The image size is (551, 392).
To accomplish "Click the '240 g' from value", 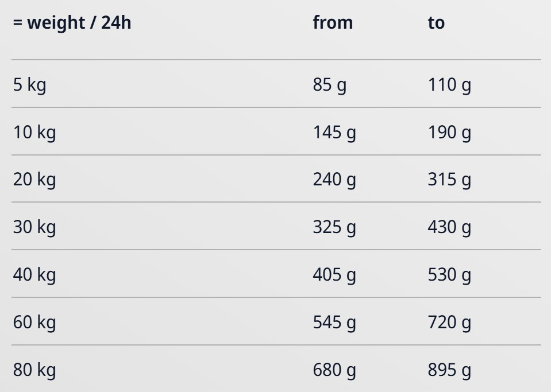I will (x=334, y=180).
